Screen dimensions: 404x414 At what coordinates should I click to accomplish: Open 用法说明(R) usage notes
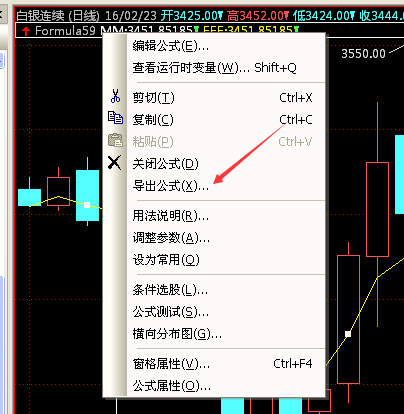tap(215, 216)
